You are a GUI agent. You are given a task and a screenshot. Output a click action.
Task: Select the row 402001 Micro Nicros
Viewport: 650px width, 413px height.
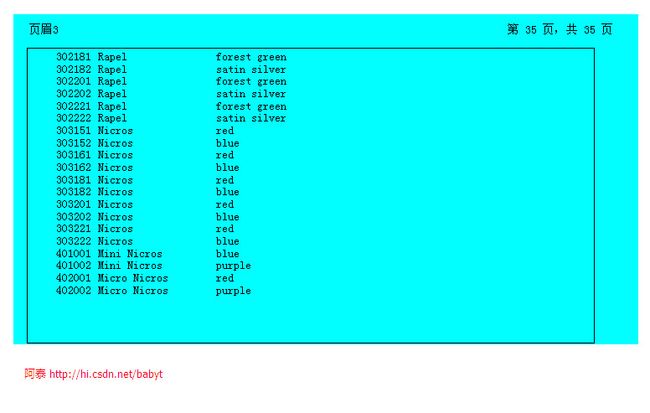click(145, 278)
